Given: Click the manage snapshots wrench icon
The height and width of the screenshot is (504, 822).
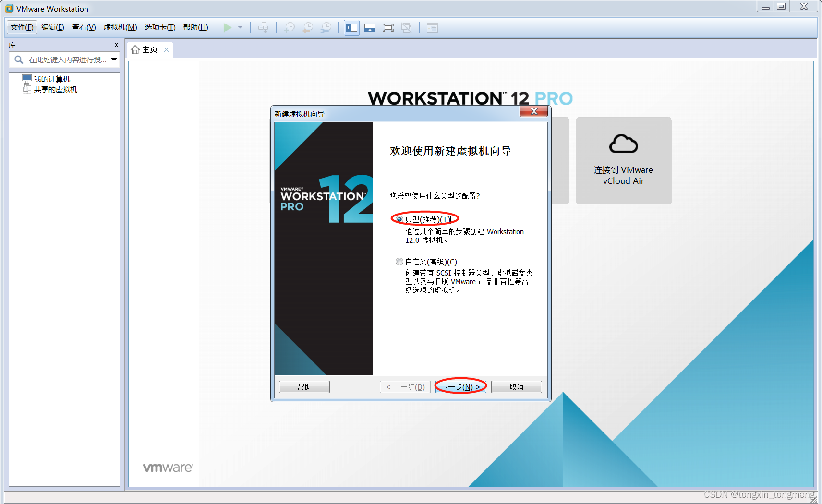Looking at the screenshot, I should [x=326, y=28].
